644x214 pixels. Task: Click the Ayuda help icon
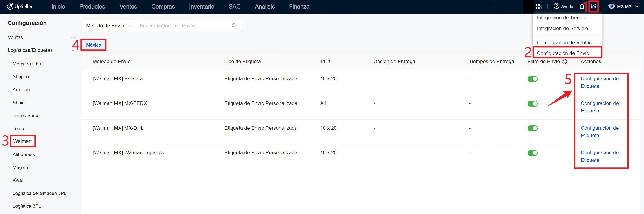pyautogui.click(x=557, y=6)
